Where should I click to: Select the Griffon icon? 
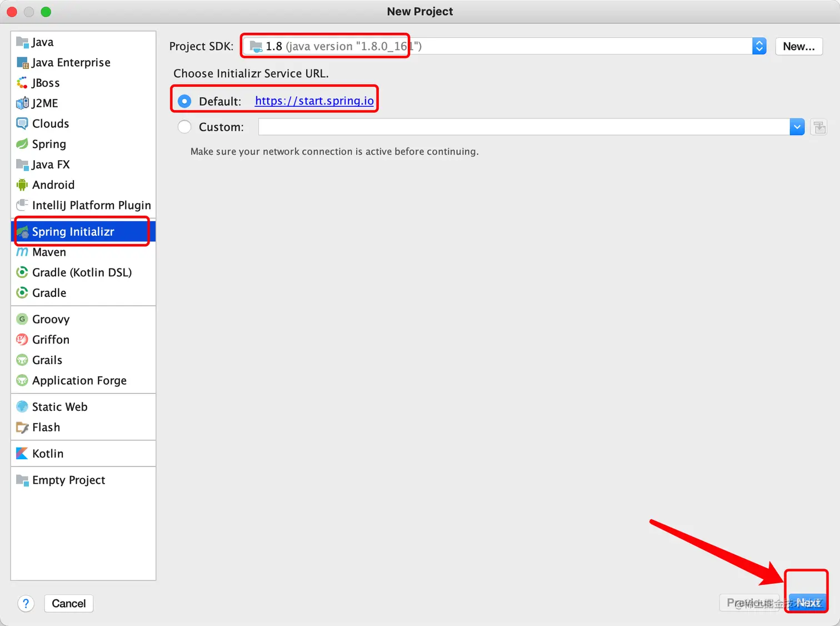point(22,340)
